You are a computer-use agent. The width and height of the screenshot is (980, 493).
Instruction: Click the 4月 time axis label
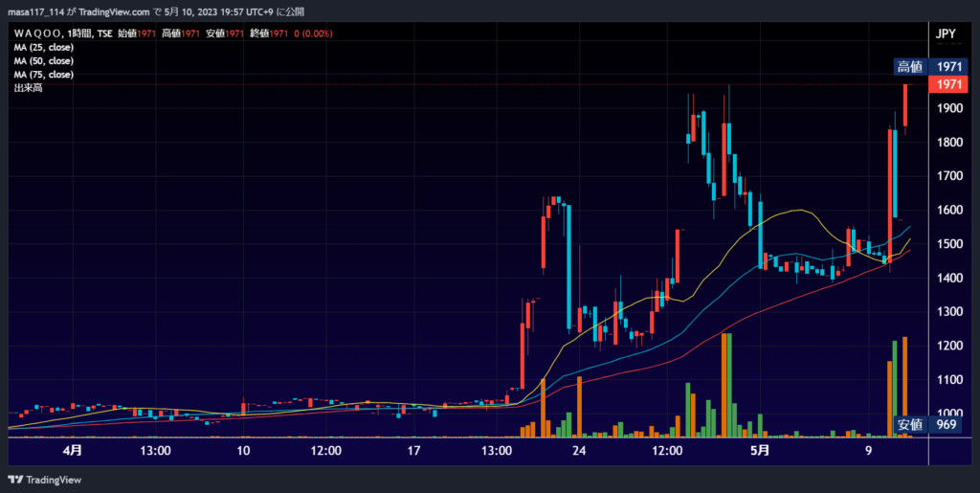click(73, 451)
